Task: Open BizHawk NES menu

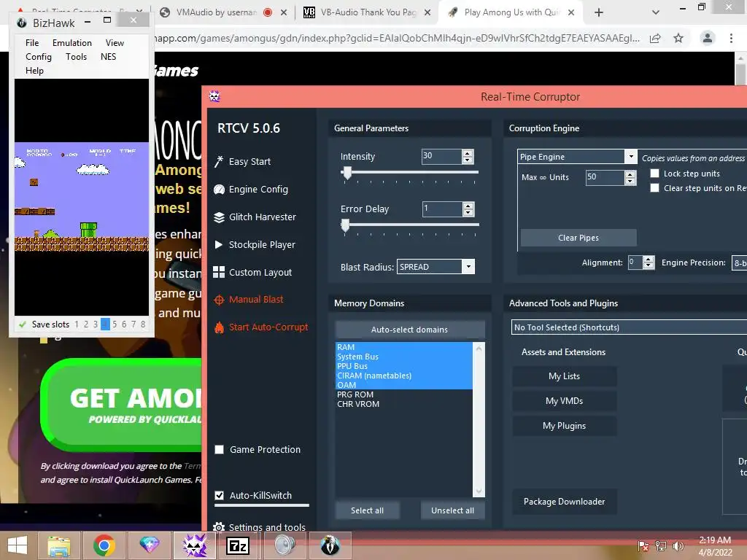Action: [x=108, y=57]
